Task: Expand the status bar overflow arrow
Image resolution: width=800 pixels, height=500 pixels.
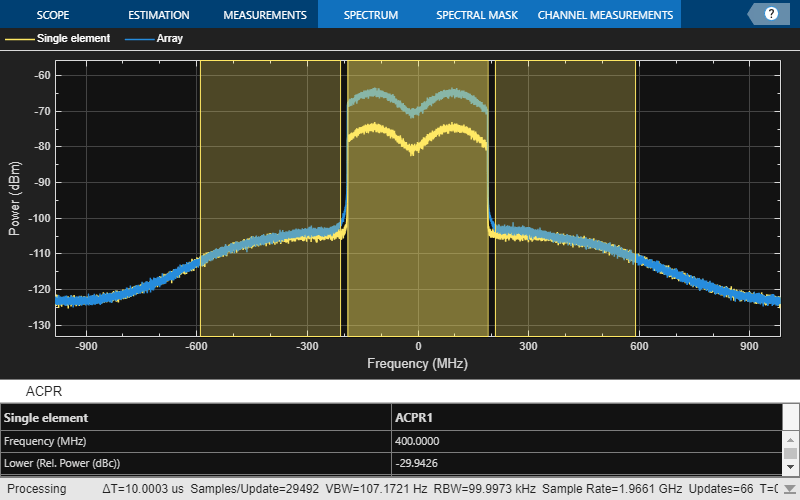Action: pyautogui.click(x=790, y=489)
